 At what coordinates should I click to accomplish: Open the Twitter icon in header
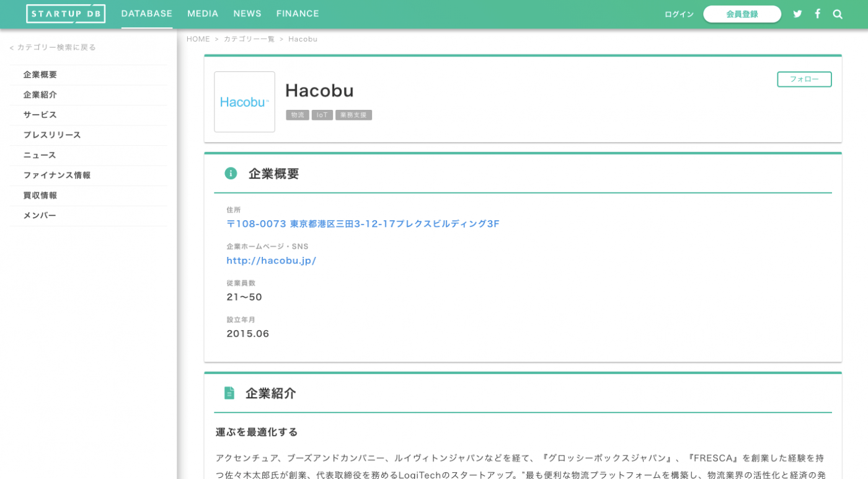click(x=797, y=14)
